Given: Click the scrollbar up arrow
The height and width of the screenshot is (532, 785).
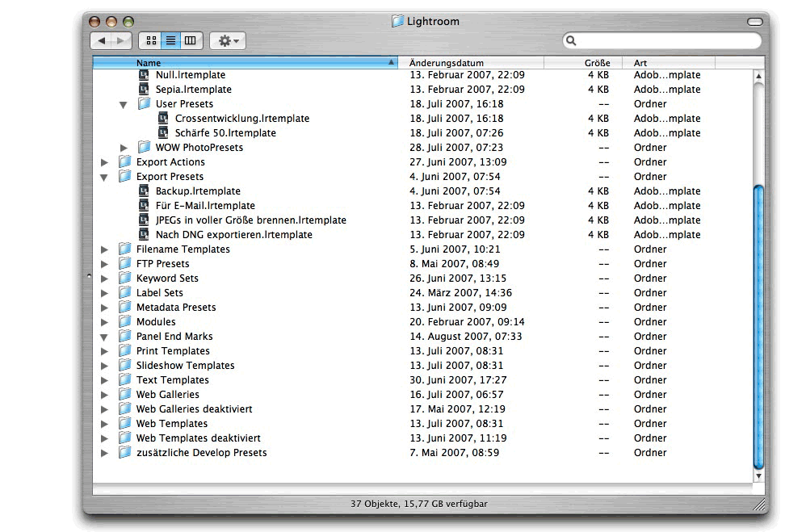Looking at the screenshot, I should pyautogui.click(x=758, y=76).
